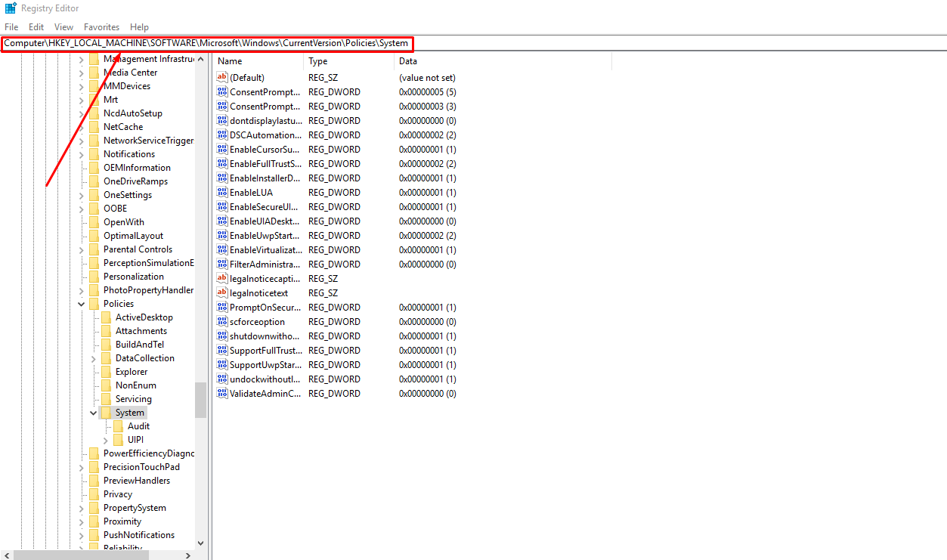The height and width of the screenshot is (560, 947).
Task: Click the tree pane vertical scrollbar thumb
Action: click(x=200, y=400)
